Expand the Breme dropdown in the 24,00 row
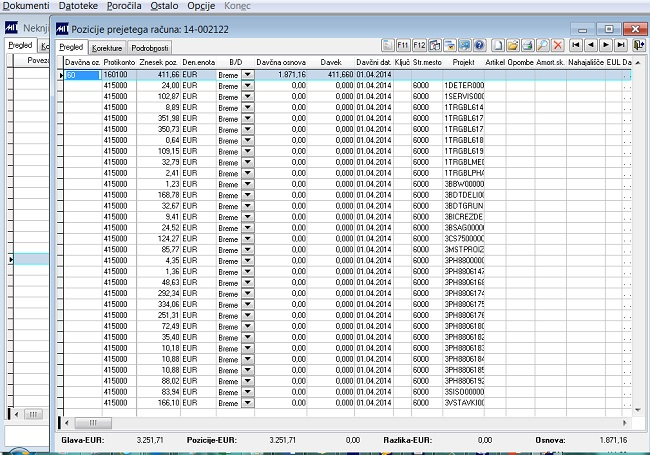The image size is (650, 455). 247,86
